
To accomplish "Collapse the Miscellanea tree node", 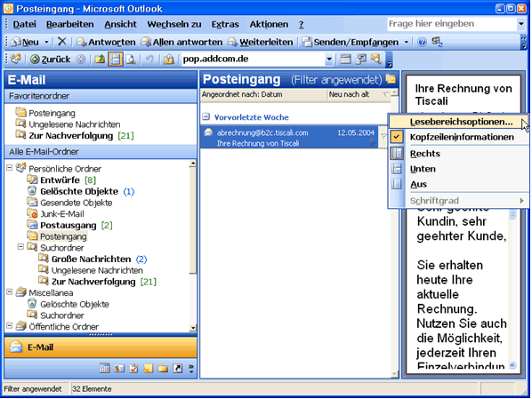I will tap(10, 291).
